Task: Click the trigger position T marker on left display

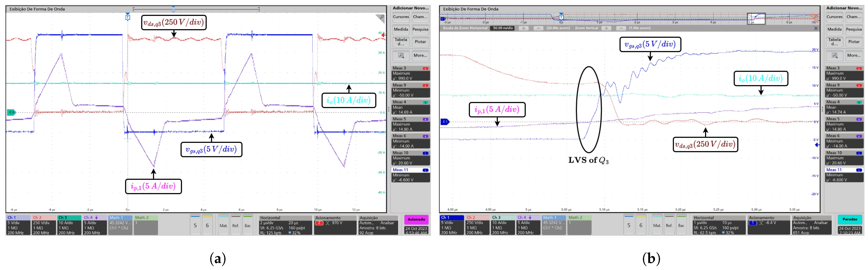Action: pos(128,17)
